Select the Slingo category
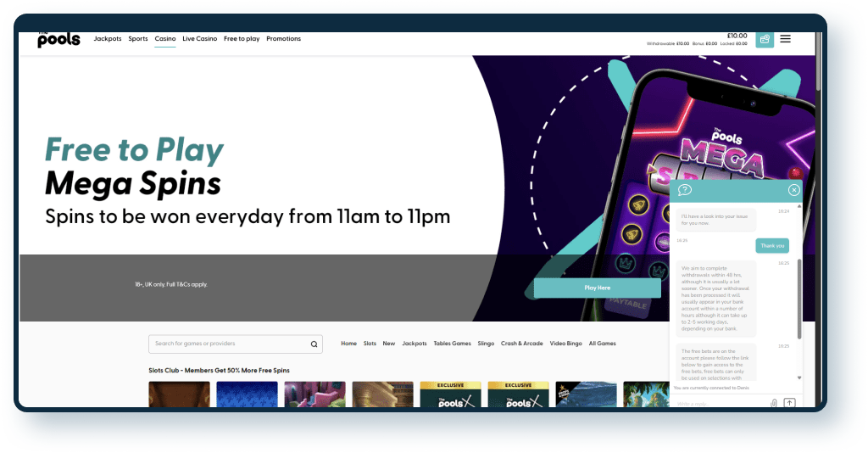Image resolution: width=868 pixels, height=453 pixels. [486, 344]
